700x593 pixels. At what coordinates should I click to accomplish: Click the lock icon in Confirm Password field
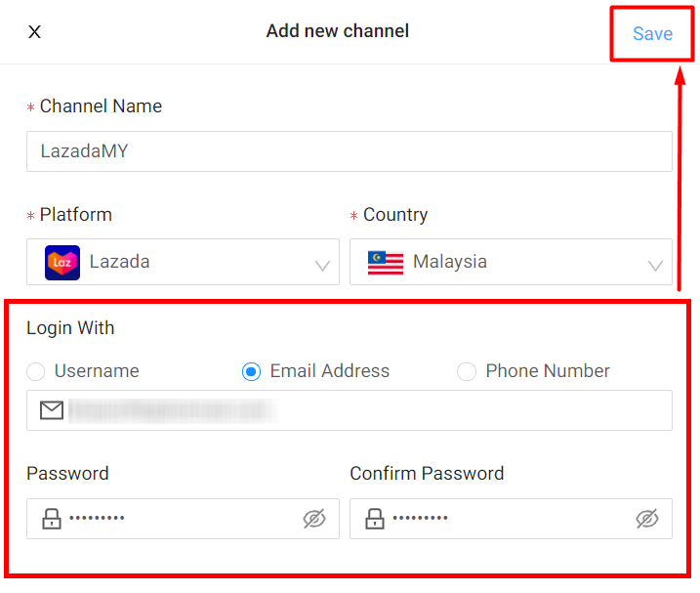(375, 519)
